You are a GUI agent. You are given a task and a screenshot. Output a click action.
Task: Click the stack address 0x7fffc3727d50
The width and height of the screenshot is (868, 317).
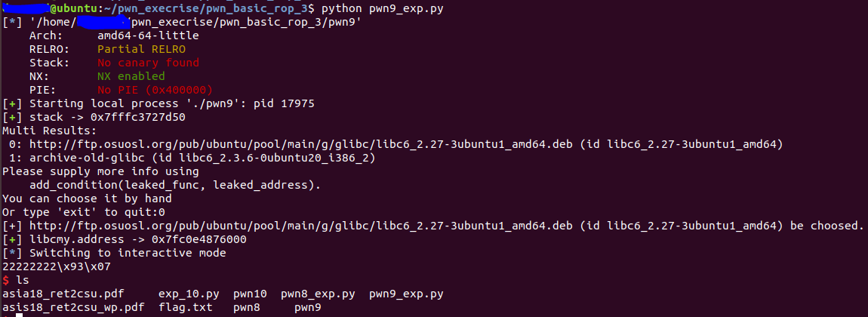pos(138,117)
